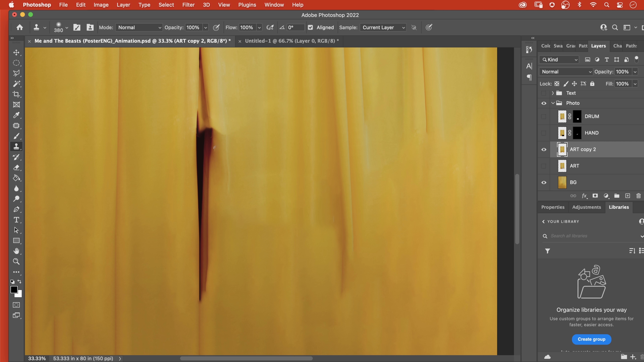
Task: Toggle layer filtering on/off switch
Action: click(636, 59)
